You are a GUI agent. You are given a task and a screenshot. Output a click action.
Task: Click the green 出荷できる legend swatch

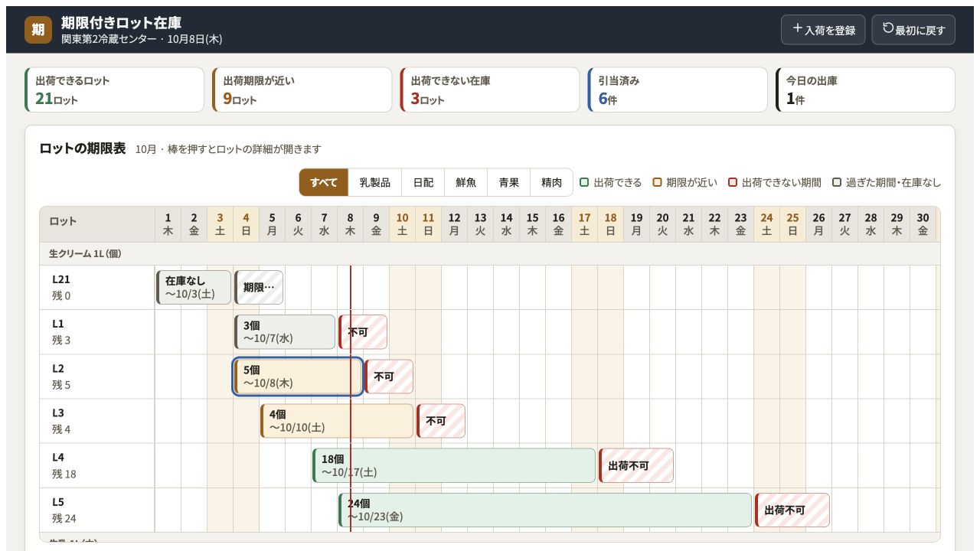[584, 182]
